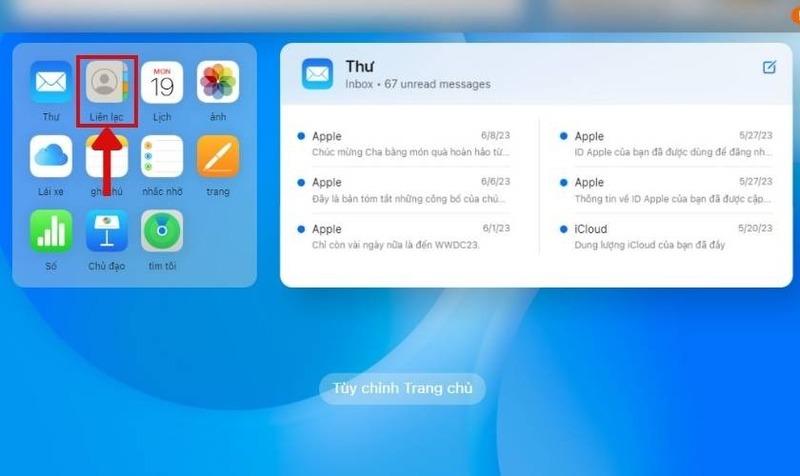This screenshot has height=476, width=800.
Task: Launch the Tìm tôi find my icon
Action: pyautogui.click(x=162, y=230)
